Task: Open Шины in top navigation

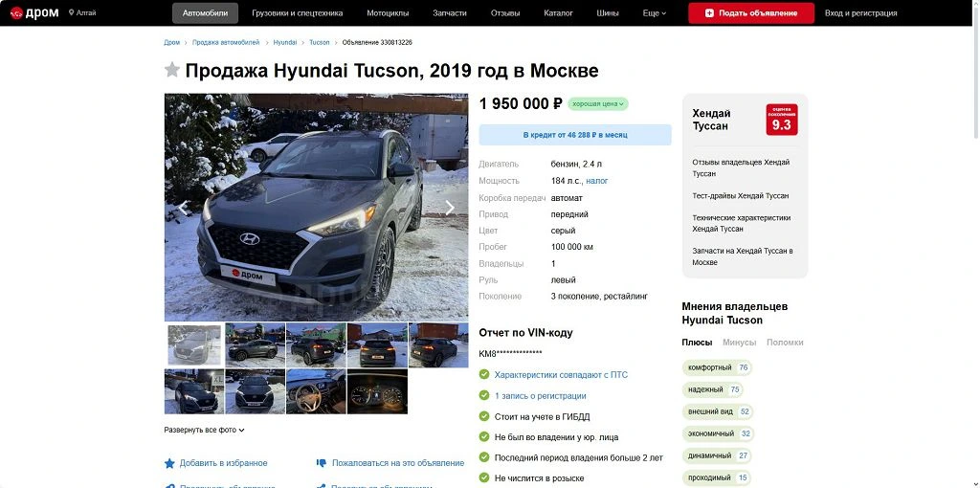Action: pyautogui.click(x=608, y=12)
